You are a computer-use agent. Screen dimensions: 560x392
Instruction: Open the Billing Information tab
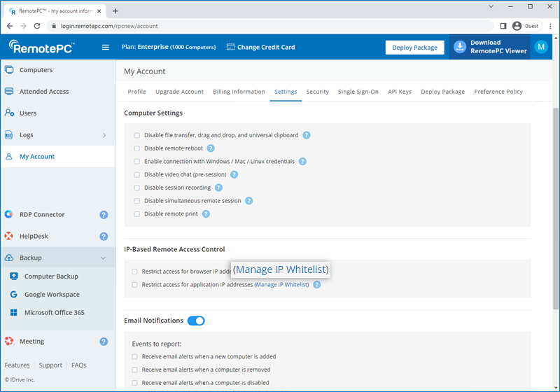point(239,92)
